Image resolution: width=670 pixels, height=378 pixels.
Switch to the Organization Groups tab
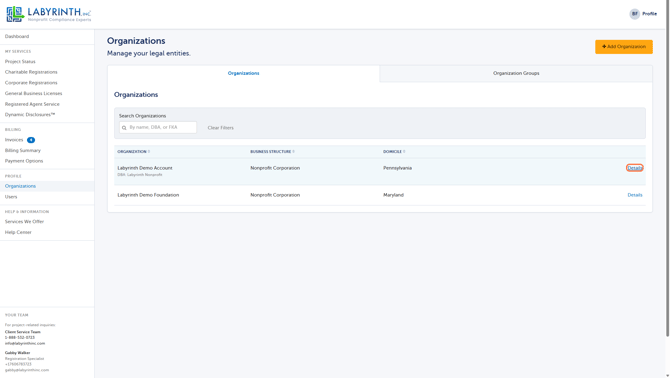[516, 73]
